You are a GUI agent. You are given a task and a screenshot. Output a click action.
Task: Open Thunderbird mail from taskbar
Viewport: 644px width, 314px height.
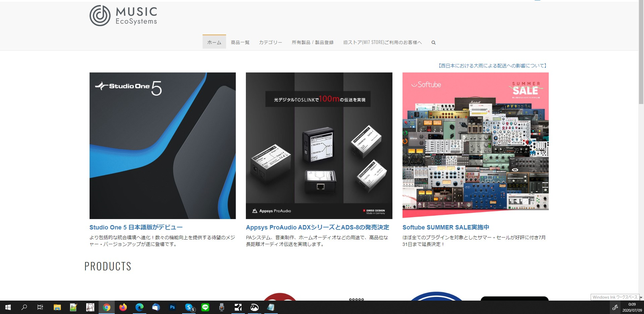coord(156,307)
